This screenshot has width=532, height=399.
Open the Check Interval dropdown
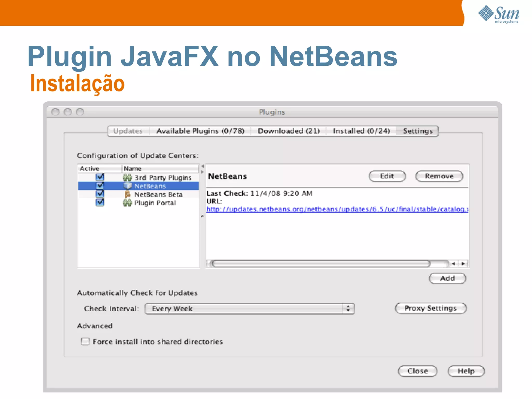(250, 309)
